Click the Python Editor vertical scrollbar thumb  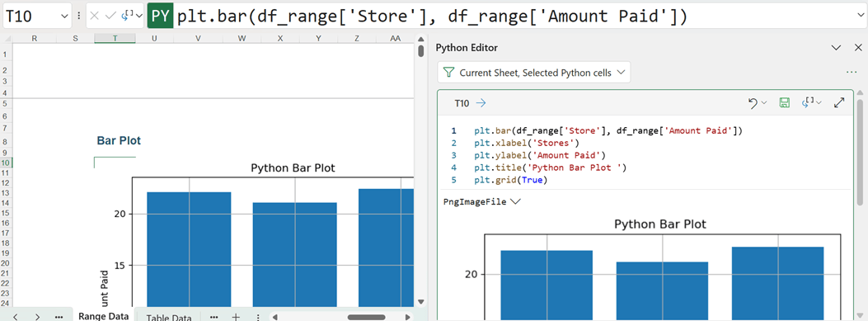(860, 152)
